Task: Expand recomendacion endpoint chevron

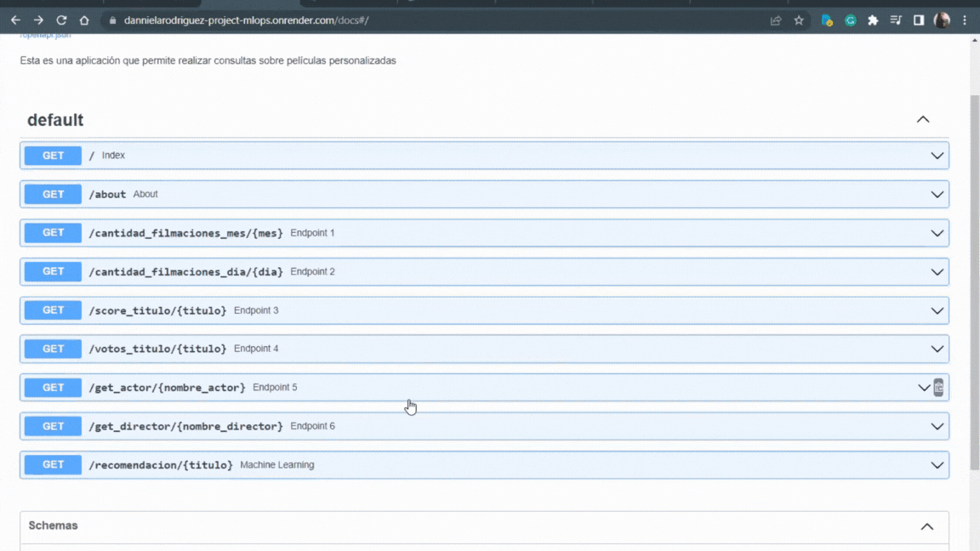Action: click(937, 465)
